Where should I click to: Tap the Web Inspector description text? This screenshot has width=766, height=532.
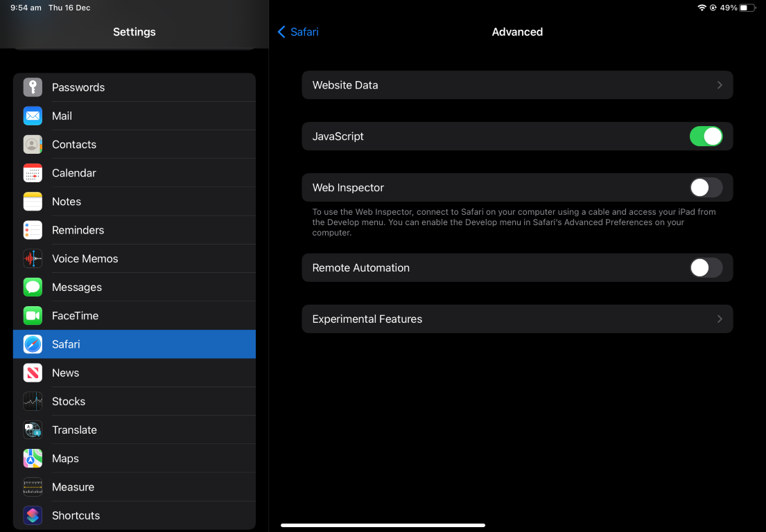(514, 222)
